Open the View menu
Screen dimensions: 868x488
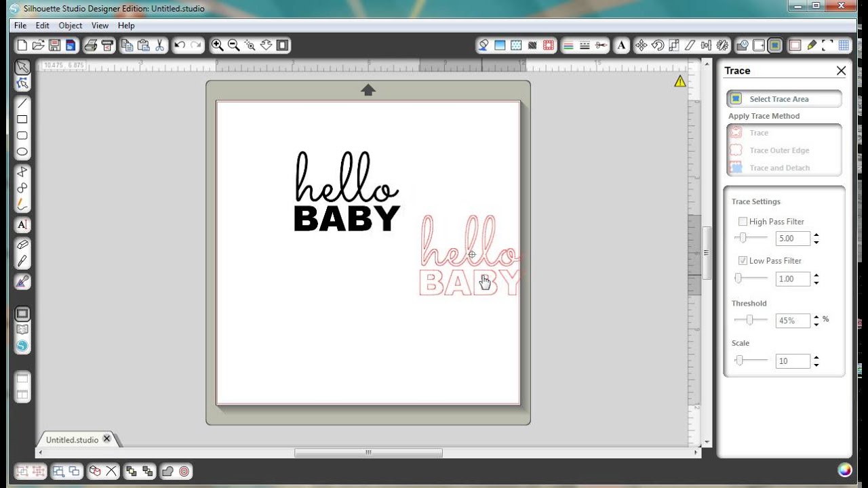tap(100, 26)
